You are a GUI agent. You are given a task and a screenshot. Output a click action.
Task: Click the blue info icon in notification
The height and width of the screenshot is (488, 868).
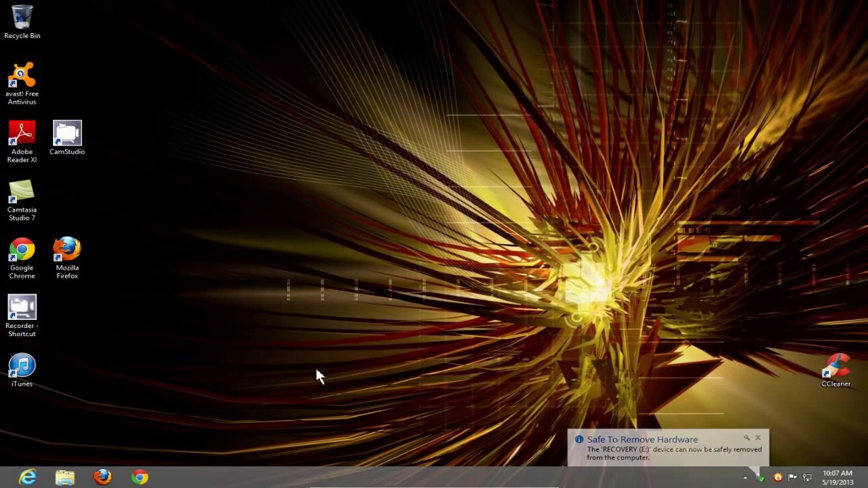pyautogui.click(x=579, y=439)
